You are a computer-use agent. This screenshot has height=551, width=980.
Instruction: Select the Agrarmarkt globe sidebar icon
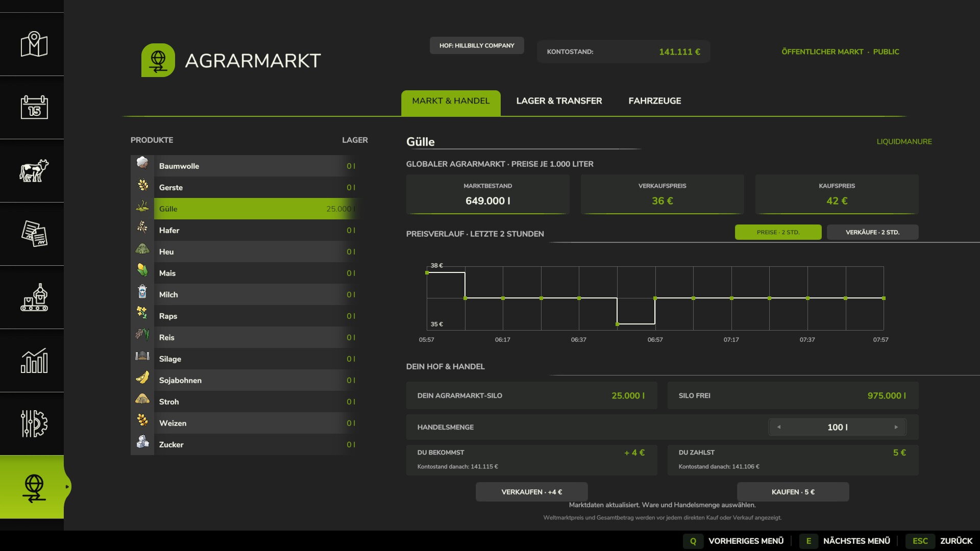[x=34, y=487]
